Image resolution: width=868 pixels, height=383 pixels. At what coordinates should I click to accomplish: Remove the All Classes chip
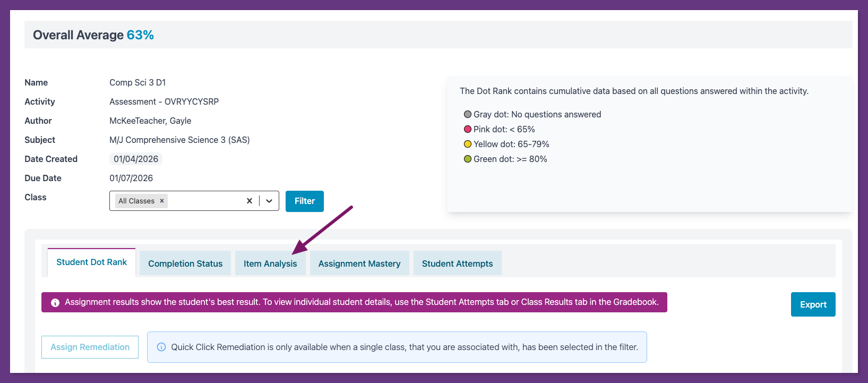162,201
